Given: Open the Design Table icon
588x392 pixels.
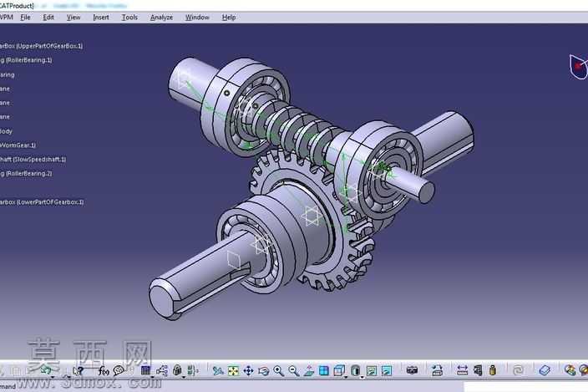Looking at the screenshot, I should [x=145, y=371].
